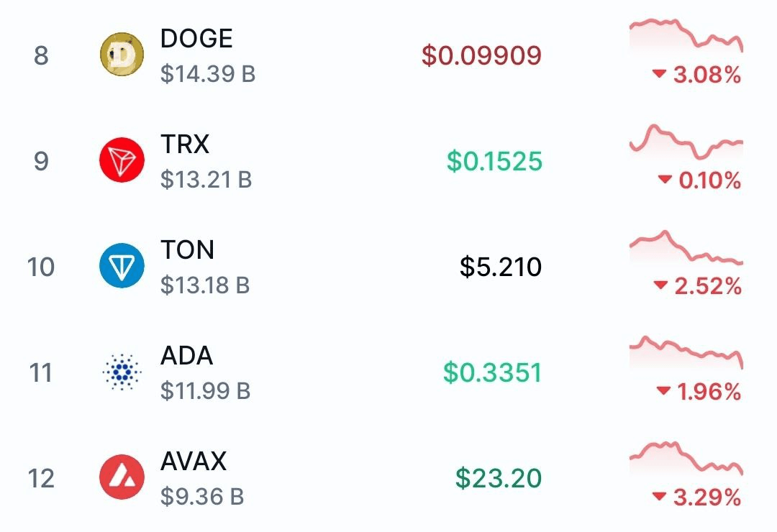Screen dimensions: 777x532
Task: Open the red Avalanche logo
Action: (x=122, y=477)
